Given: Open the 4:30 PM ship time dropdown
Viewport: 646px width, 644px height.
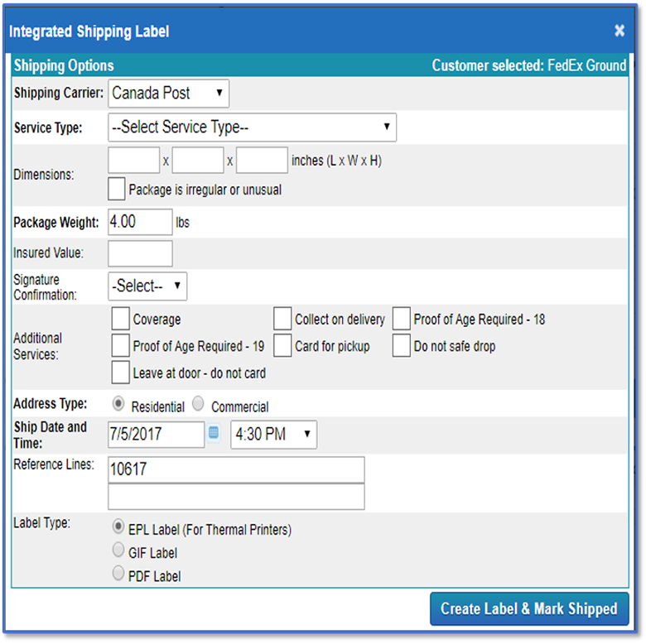Looking at the screenshot, I should coord(273,435).
